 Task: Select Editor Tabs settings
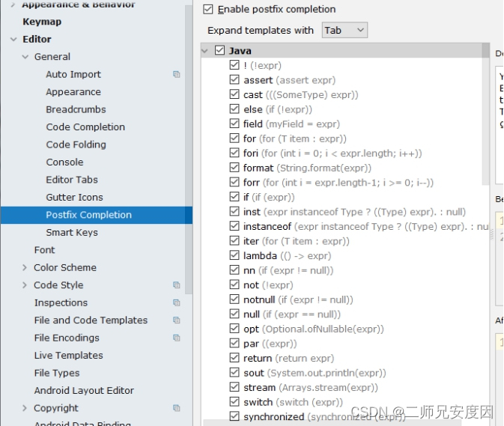point(72,180)
